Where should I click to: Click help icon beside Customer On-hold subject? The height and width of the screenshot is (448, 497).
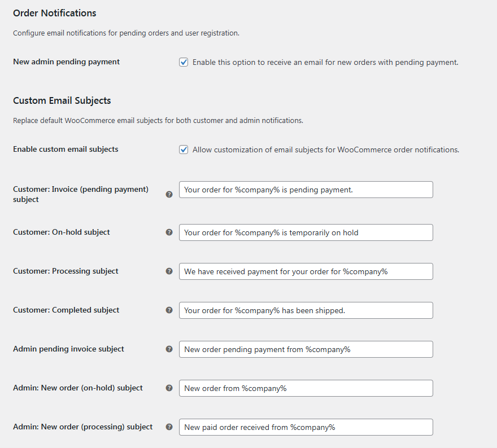169,232
